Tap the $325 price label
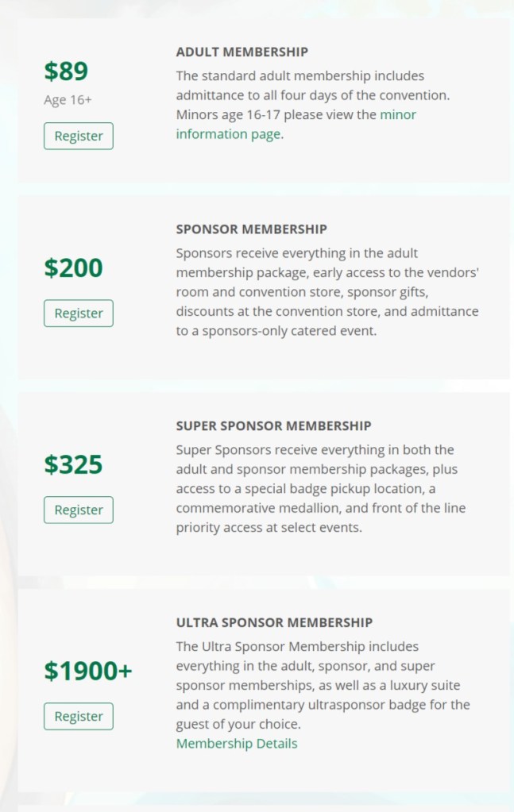This screenshot has width=514, height=812. [73, 464]
